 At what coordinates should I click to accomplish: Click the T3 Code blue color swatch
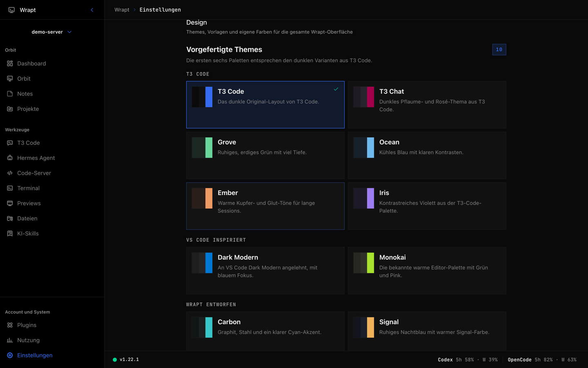tap(209, 97)
